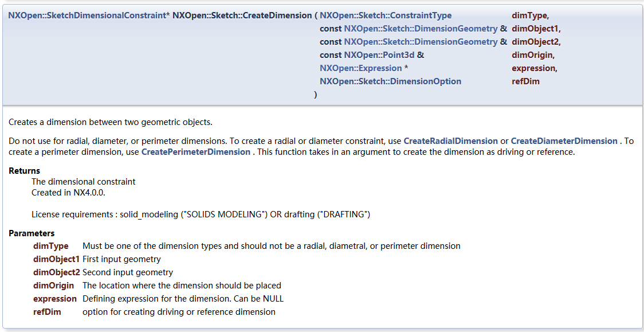Viewport: 644px width, 332px height.
Task: Click the dimType parameter name in the Parameters list
Action: [51, 246]
